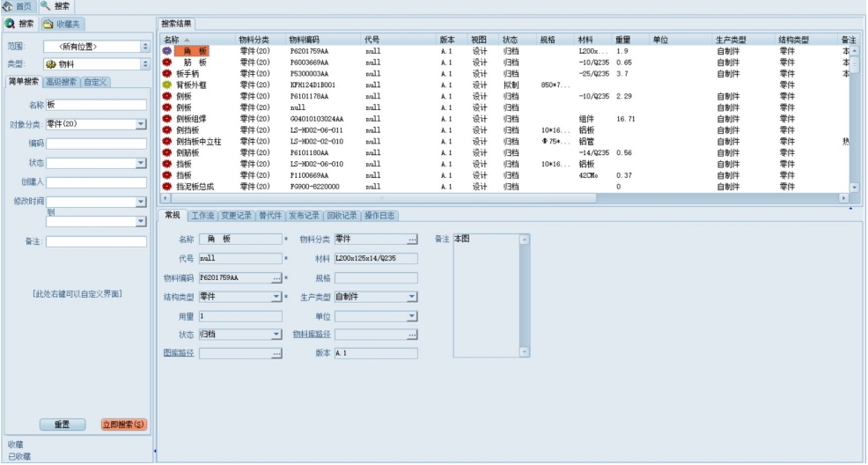This screenshot has width=868, height=465.
Task: Open the 收藏夹 favorites folder tab
Action: (62, 24)
